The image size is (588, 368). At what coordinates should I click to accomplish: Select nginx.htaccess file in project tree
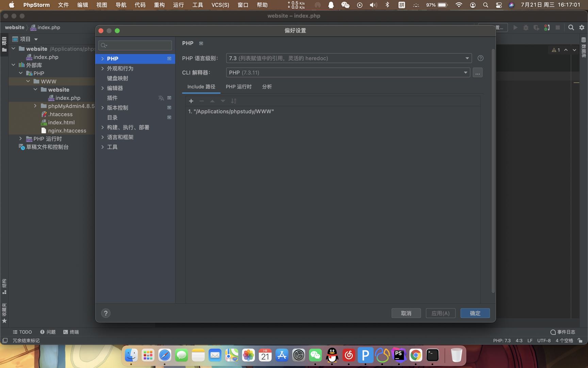pyautogui.click(x=67, y=131)
